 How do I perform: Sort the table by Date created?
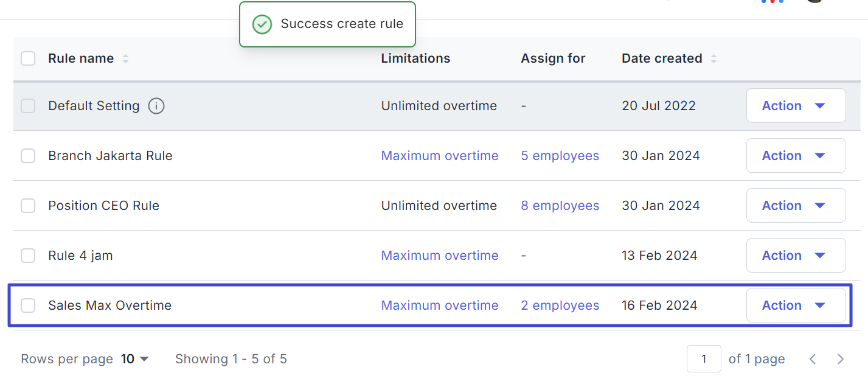[x=713, y=59]
